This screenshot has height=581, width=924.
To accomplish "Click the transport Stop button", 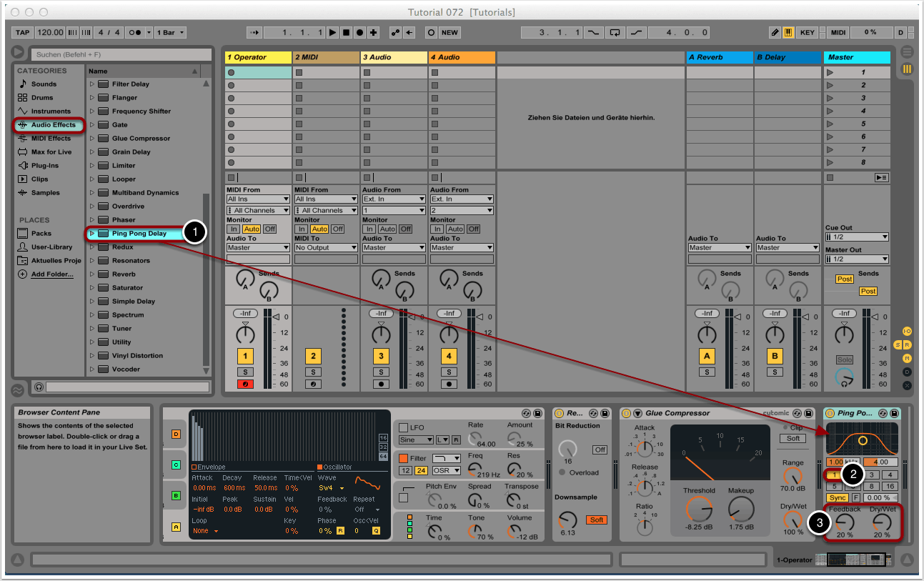I will [346, 33].
